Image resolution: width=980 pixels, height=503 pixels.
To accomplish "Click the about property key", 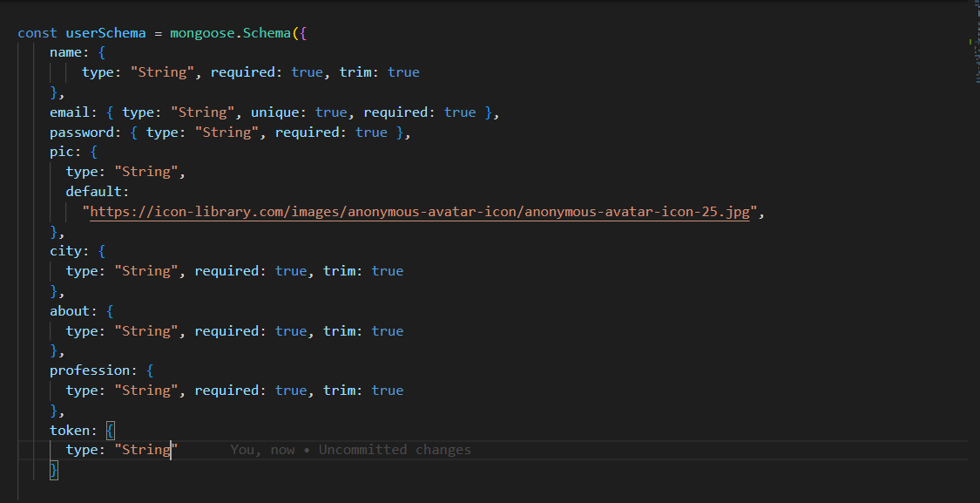I will click(70, 311).
